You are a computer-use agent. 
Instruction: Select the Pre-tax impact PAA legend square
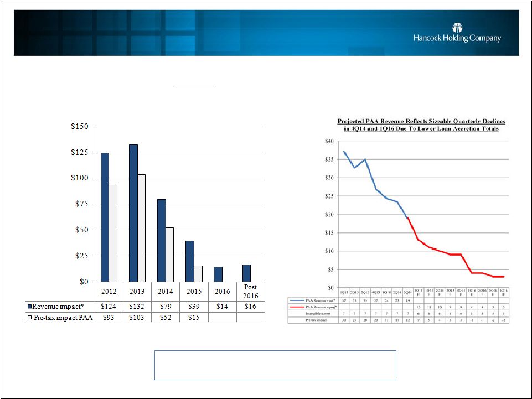pos(29,317)
